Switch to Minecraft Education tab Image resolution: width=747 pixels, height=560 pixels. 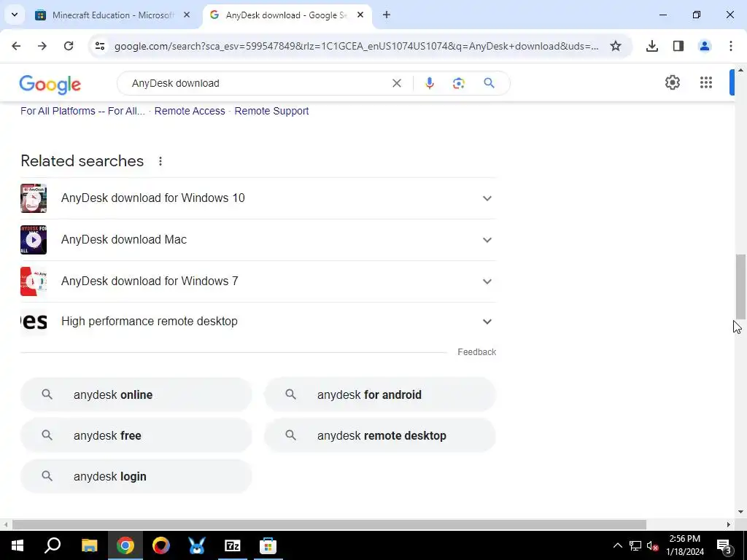point(115,15)
